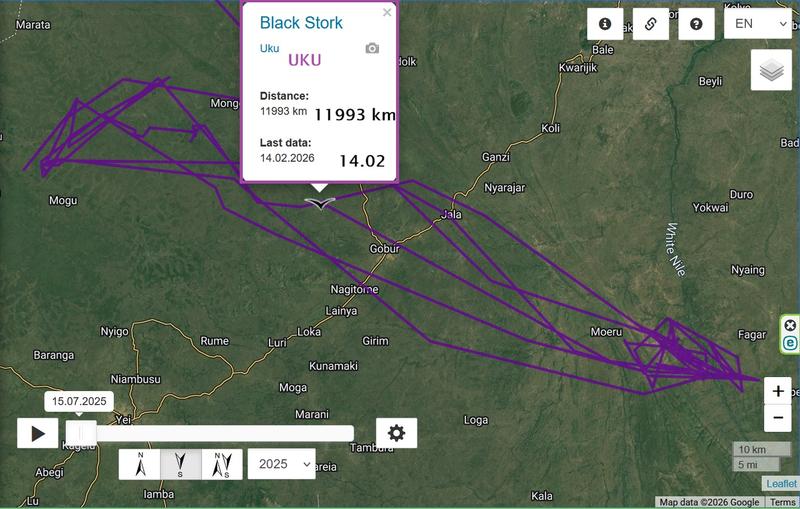Click the 'Yokwai' town label
The height and width of the screenshot is (509, 800).
pos(710,208)
